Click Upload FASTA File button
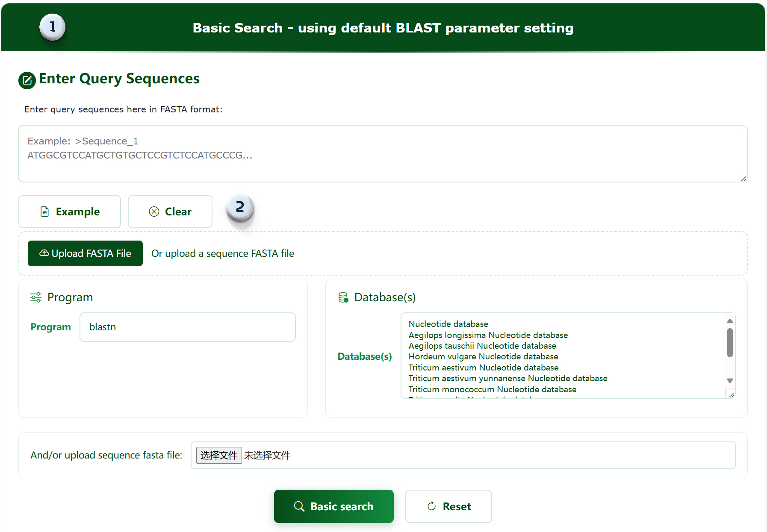This screenshot has width=767, height=532. click(x=85, y=253)
